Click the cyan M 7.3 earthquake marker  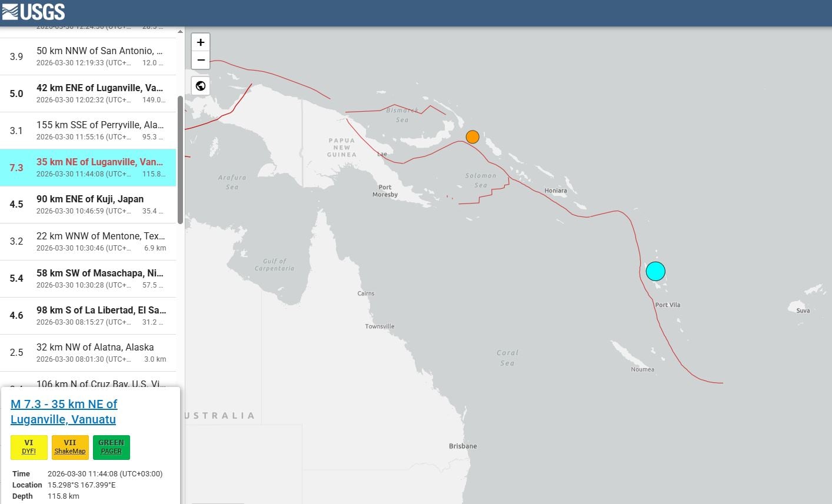tap(655, 271)
